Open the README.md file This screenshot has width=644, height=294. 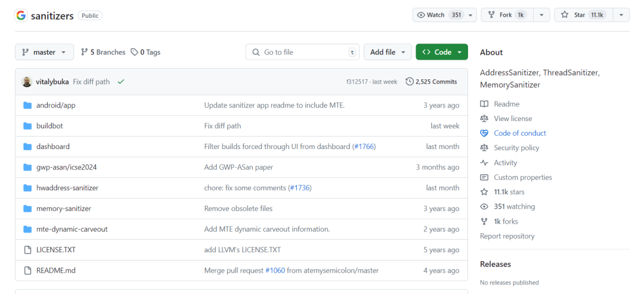(56, 271)
